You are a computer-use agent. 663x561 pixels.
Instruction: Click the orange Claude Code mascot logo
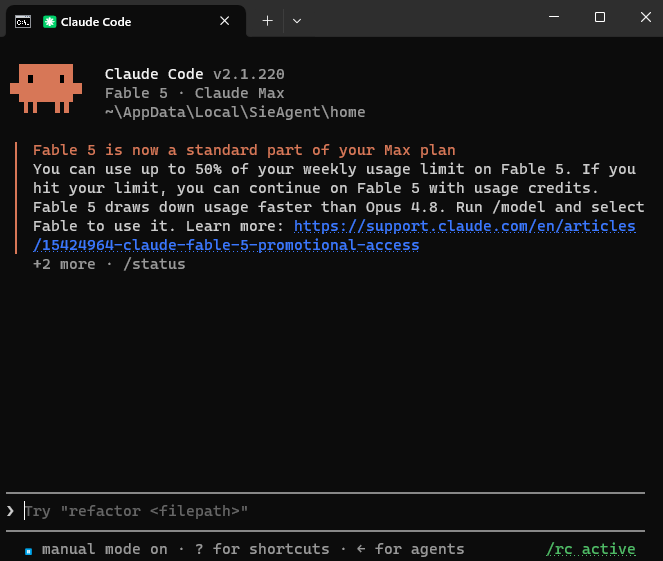(46, 88)
